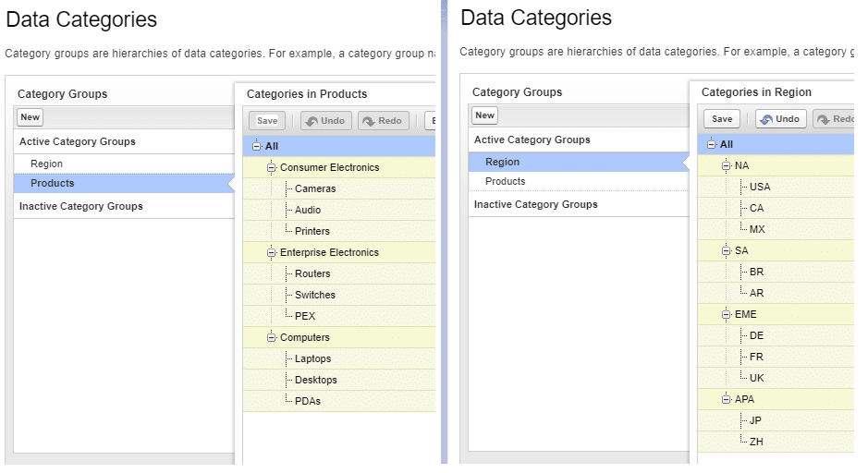This screenshot has height=473, width=868.
Task: Collapse the APA region node
Action: point(727,400)
